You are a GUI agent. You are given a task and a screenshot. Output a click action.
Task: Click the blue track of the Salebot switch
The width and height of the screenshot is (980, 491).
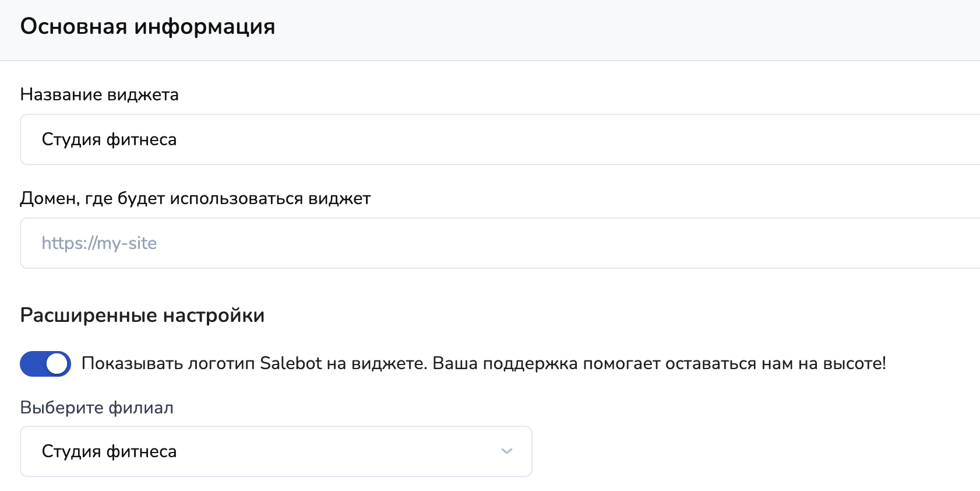point(33,364)
